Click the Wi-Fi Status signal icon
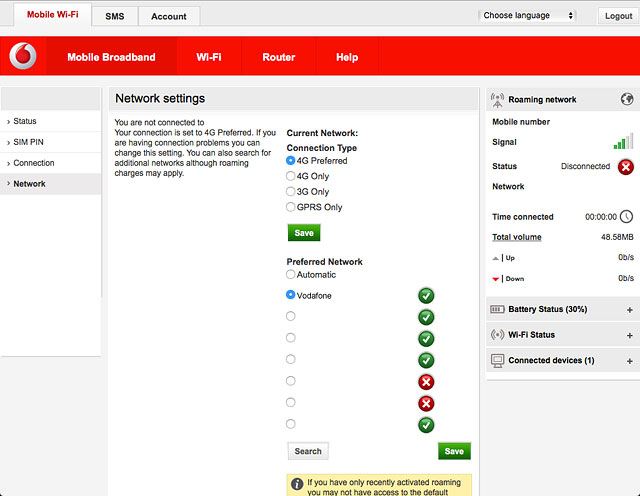Viewport: 640px width, 496px height. click(x=497, y=335)
